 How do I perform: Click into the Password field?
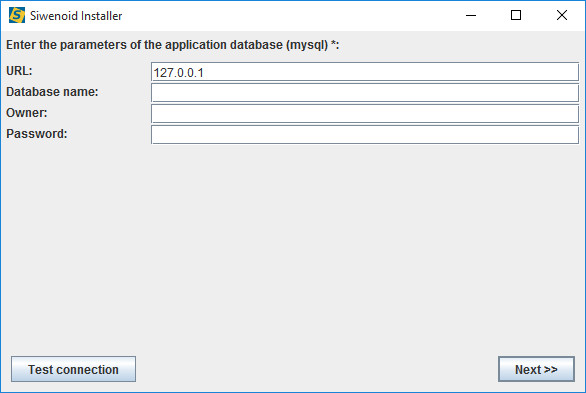(x=365, y=134)
